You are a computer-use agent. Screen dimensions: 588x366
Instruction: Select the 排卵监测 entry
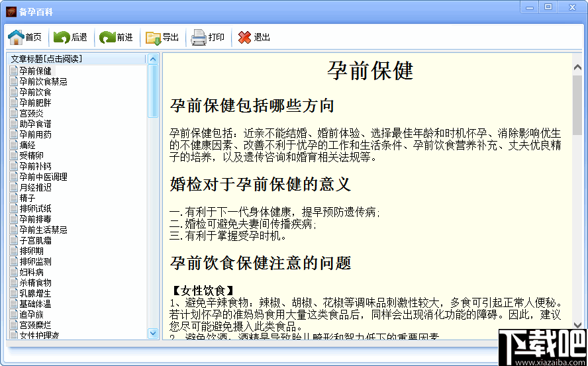click(35, 261)
